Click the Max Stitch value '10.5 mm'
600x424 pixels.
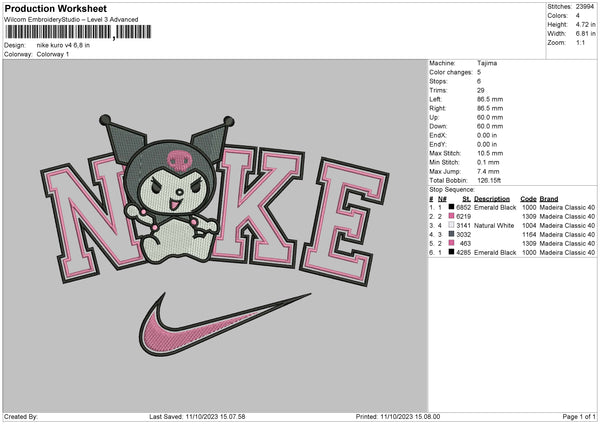tap(488, 153)
